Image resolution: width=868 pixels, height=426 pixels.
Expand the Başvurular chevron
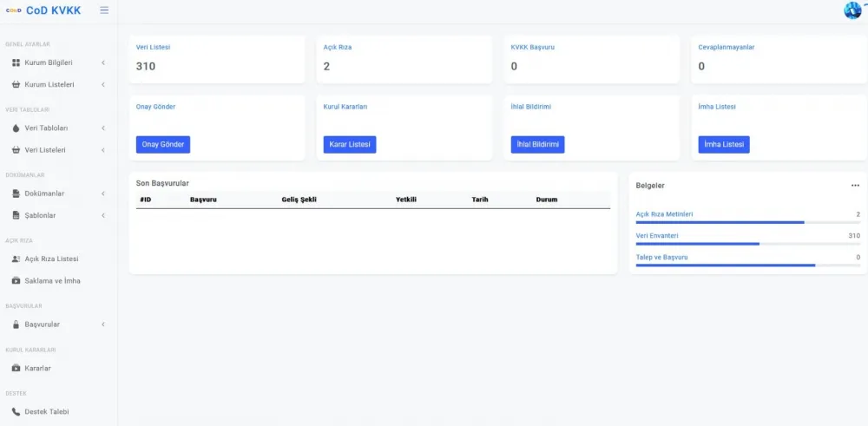(x=103, y=324)
